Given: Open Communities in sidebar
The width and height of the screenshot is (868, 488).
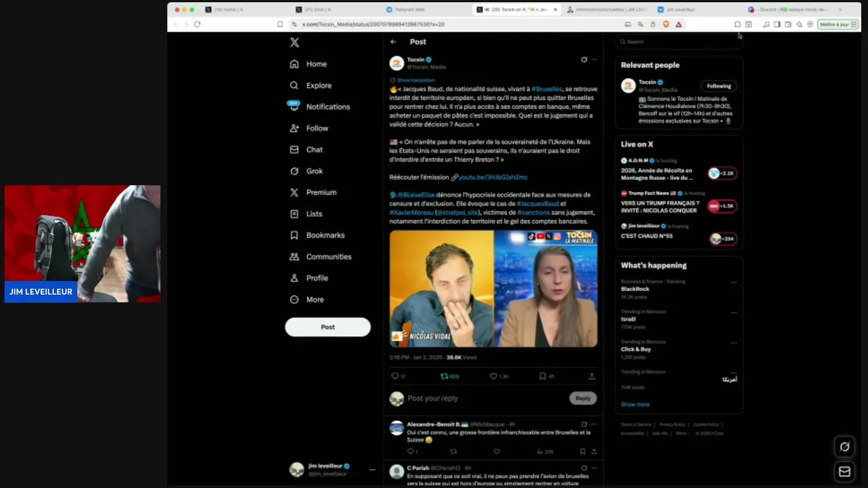Looking at the screenshot, I should point(321,257).
